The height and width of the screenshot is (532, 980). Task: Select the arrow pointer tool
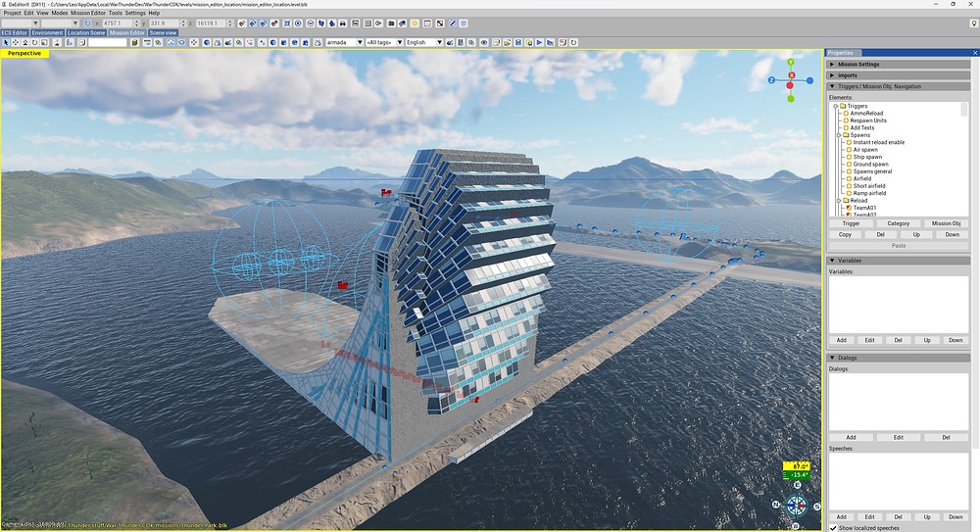(6, 42)
